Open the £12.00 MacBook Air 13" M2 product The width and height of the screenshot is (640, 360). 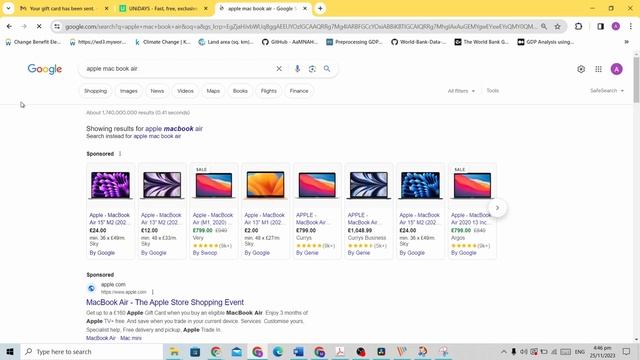point(162,211)
